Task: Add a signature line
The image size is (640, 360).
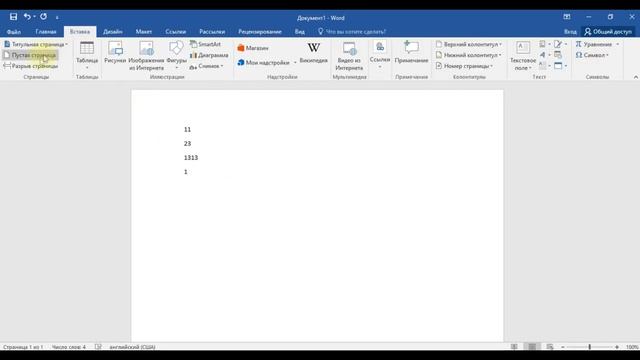Action: pos(560,44)
